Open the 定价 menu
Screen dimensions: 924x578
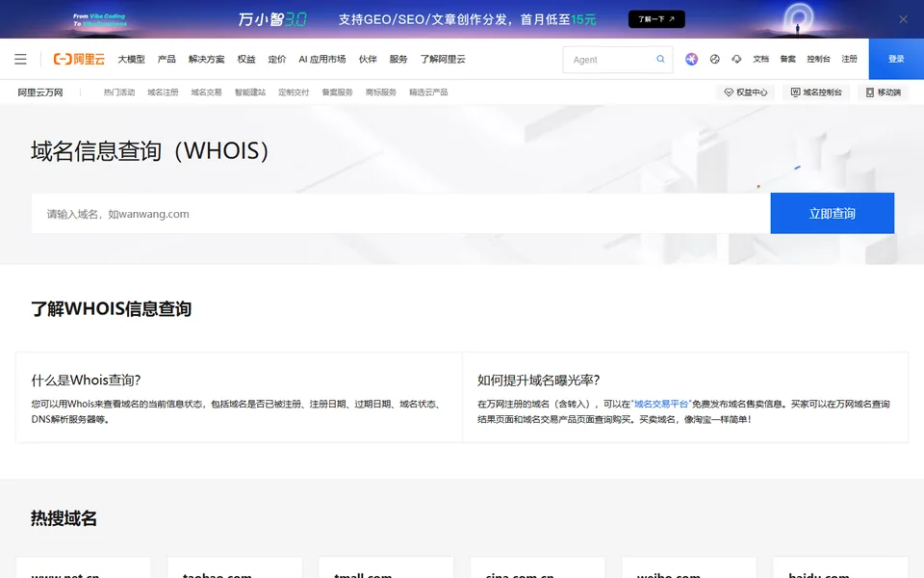277,59
